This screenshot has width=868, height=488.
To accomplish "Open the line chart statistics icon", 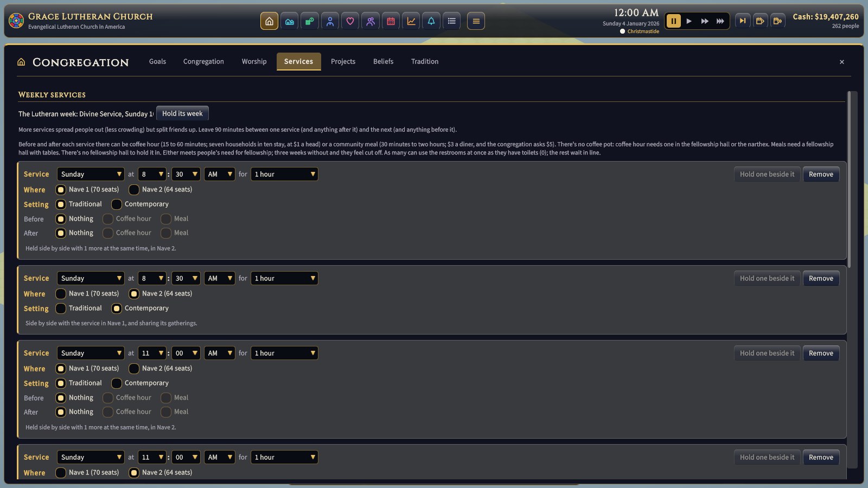I will point(411,21).
